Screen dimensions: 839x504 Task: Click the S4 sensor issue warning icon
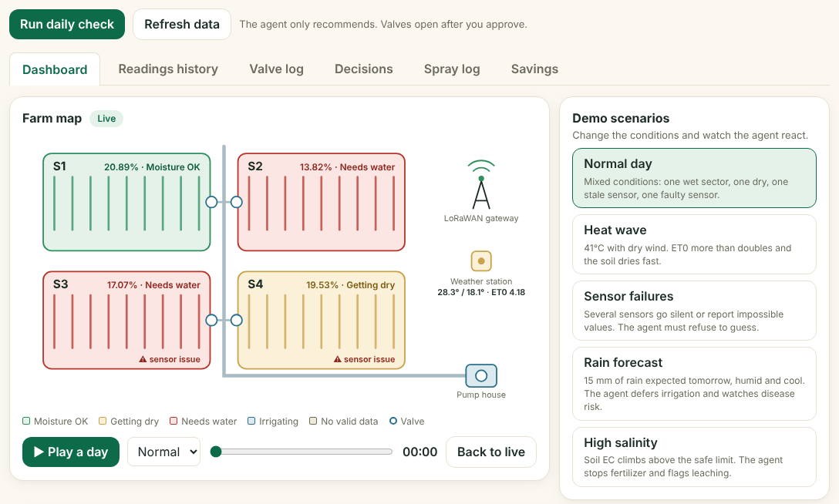click(x=338, y=359)
